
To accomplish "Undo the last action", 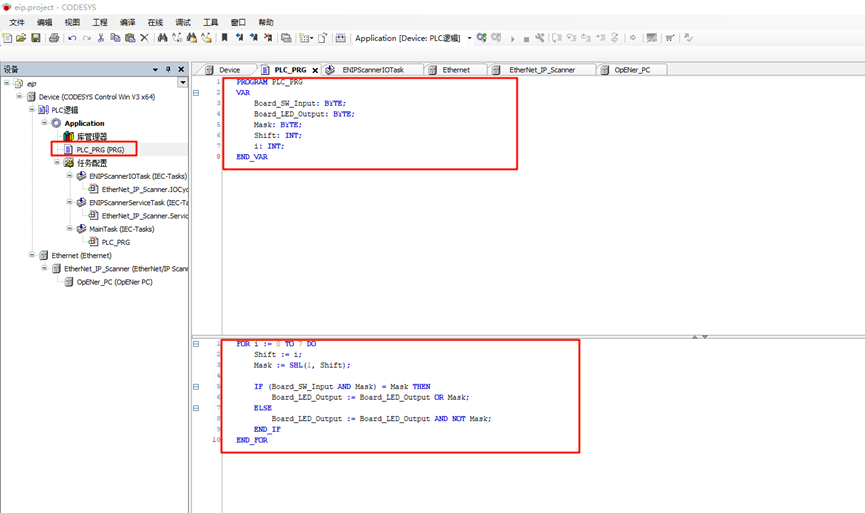I will point(72,38).
